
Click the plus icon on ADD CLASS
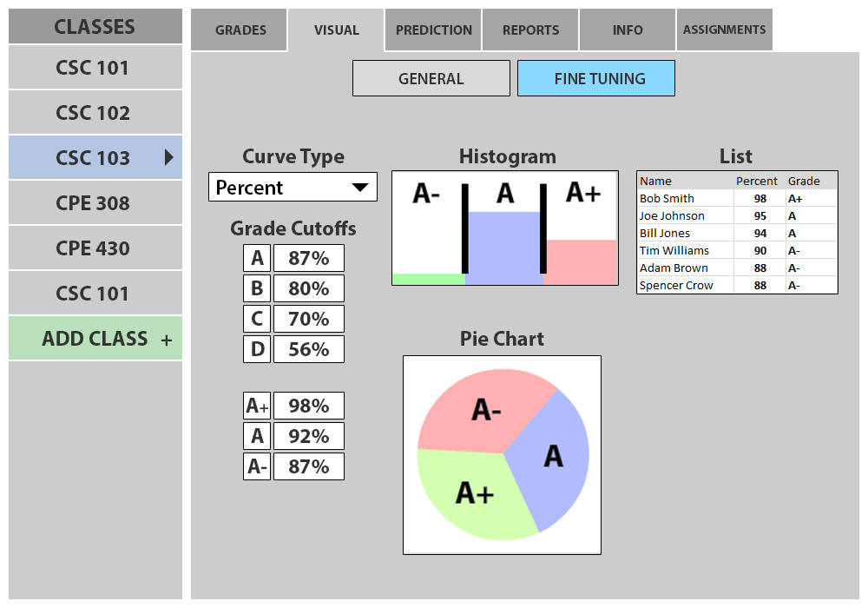click(167, 340)
